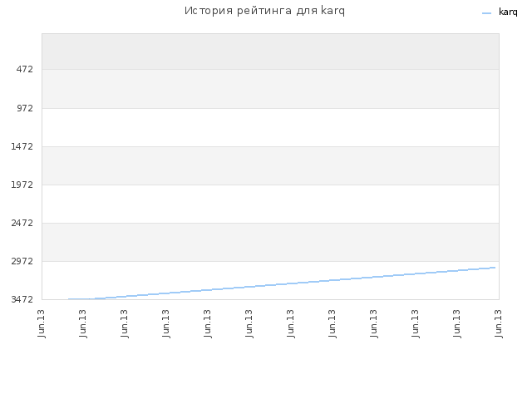
Task: Click the rightmost Jun.13 x-axis label
Action: coord(499,323)
